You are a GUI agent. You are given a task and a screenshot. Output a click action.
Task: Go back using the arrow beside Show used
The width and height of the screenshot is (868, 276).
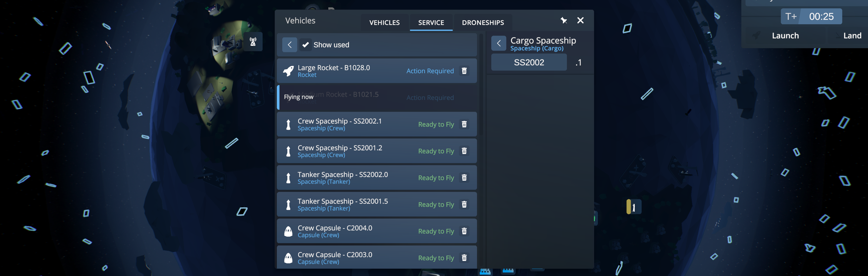pyautogui.click(x=290, y=44)
